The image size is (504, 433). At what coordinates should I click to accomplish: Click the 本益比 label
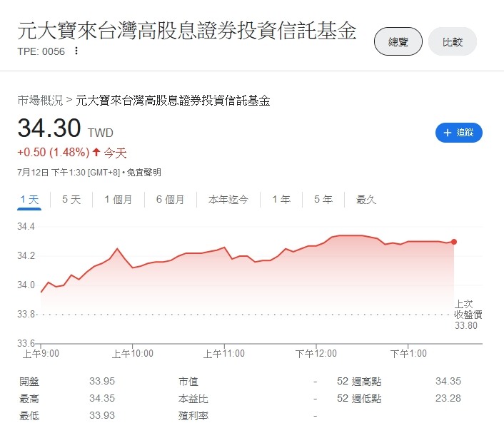(x=193, y=399)
